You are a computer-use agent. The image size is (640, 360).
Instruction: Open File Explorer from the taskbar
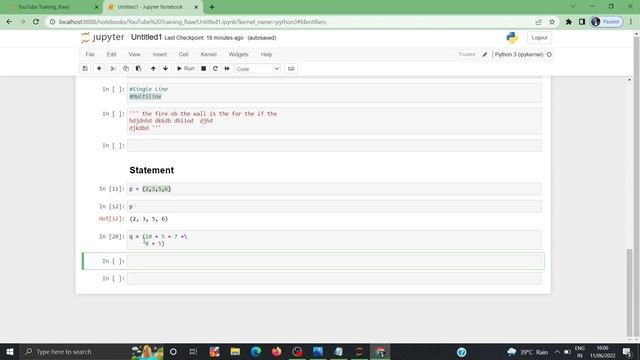(x=235, y=351)
